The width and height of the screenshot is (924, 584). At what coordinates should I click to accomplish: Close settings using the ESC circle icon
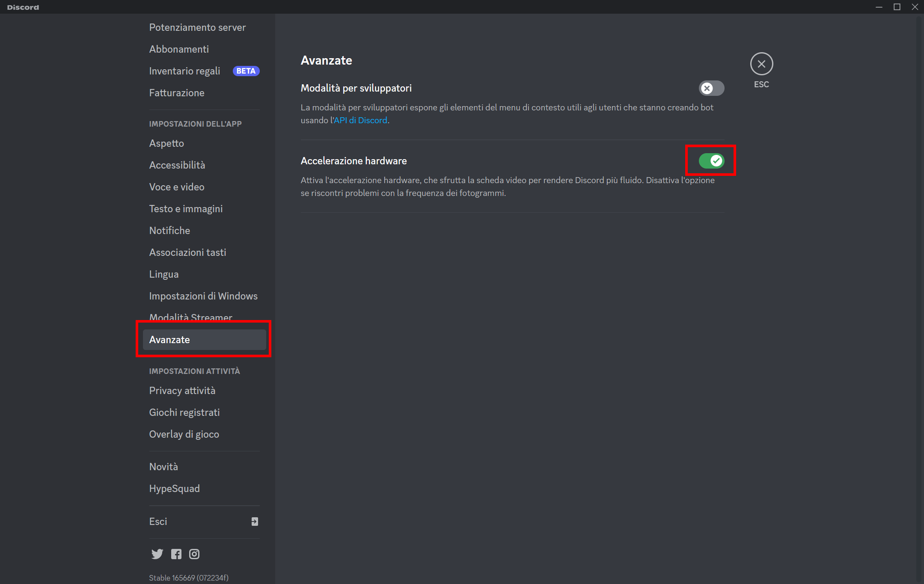coord(761,64)
